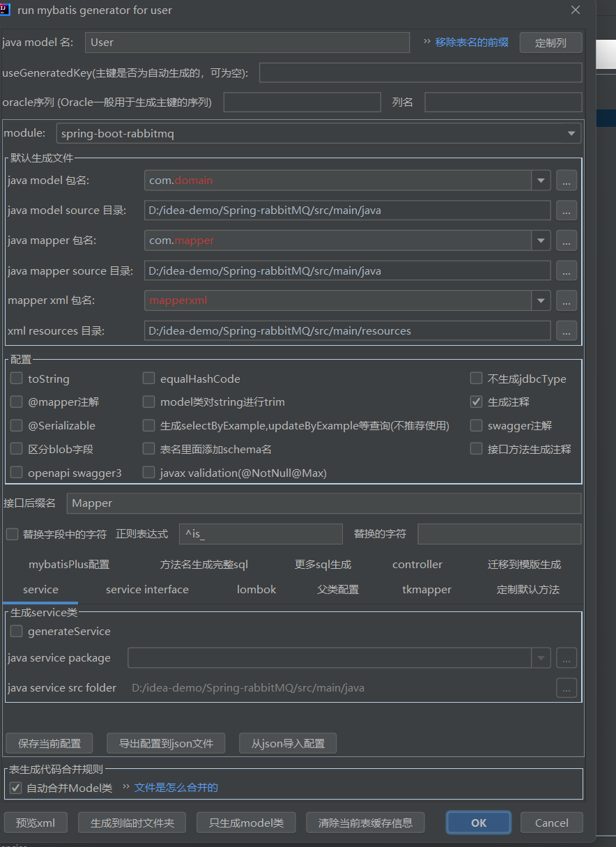Expand java model 包名 dropdown arrow

point(541,181)
